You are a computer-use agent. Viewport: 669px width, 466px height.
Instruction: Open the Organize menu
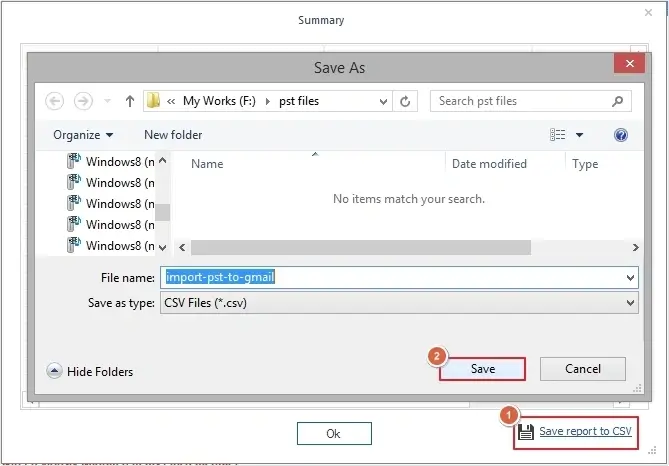83,135
